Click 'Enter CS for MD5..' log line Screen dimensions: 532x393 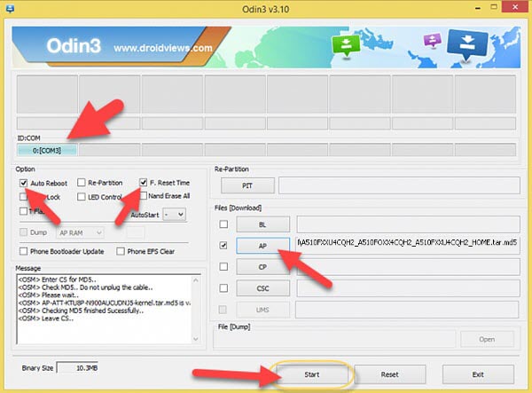pos(69,279)
